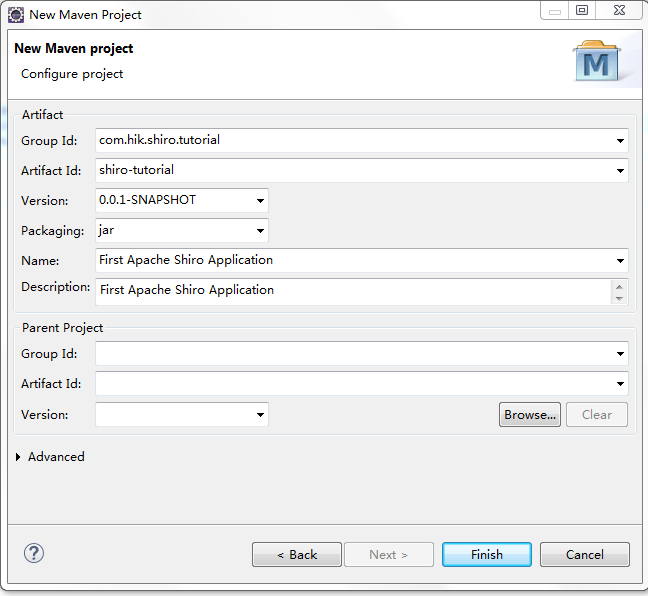Click the Browse... button
Screen dimensions: 648x596
pyautogui.click(x=530, y=415)
